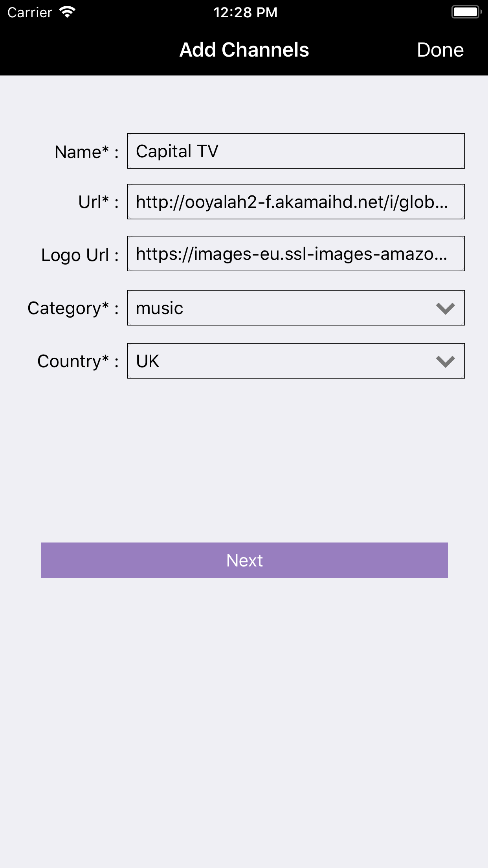This screenshot has width=488, height=868.
Task: Click the chevron arrow in Country field
Action: pyautogui.click(x=446, y=362)
